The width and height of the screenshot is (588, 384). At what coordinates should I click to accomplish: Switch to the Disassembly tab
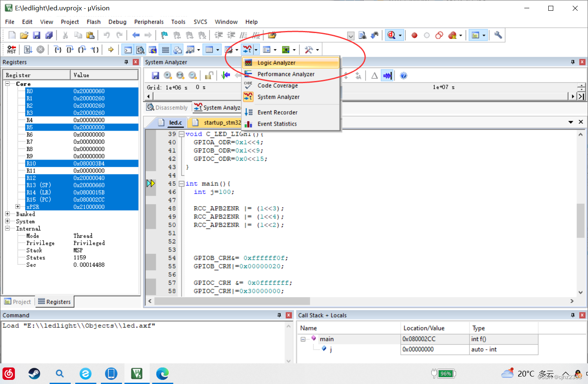[167, 107]
